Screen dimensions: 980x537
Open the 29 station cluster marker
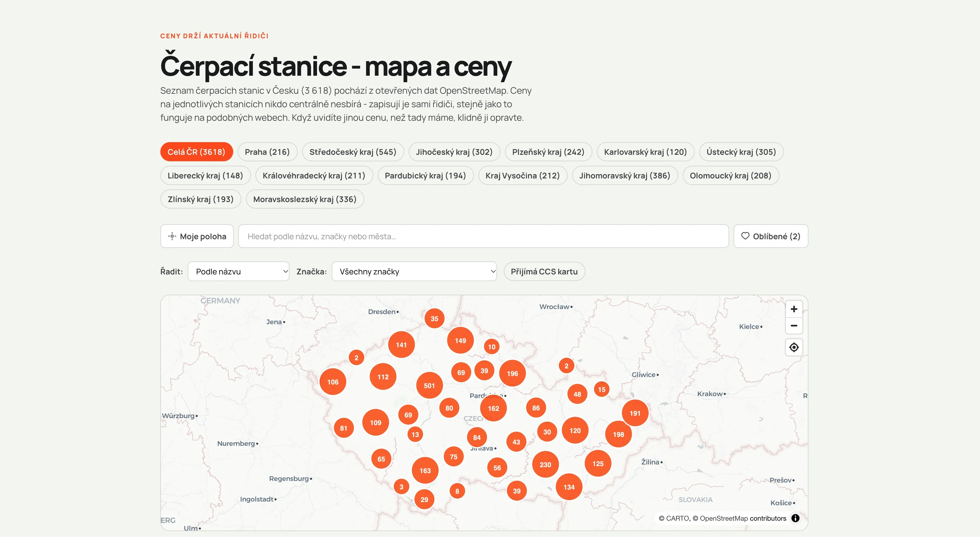tap(424, 500)
